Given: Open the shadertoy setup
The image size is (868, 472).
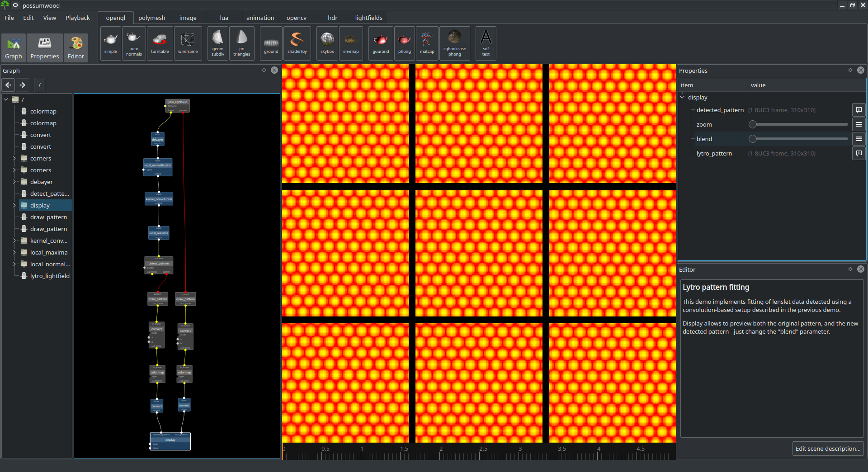Looking at the screenshot, I should point(297,43).
